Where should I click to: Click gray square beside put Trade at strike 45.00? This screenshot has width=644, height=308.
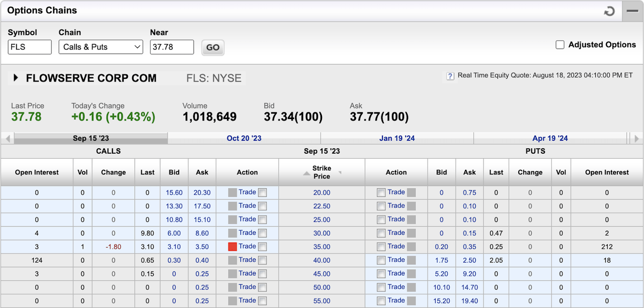(412, 273)
